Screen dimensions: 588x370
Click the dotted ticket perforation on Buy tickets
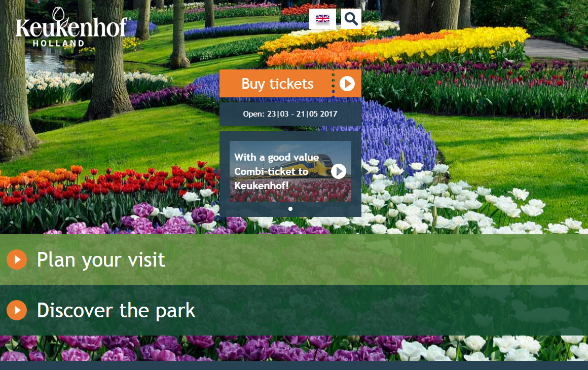[333, 84]
